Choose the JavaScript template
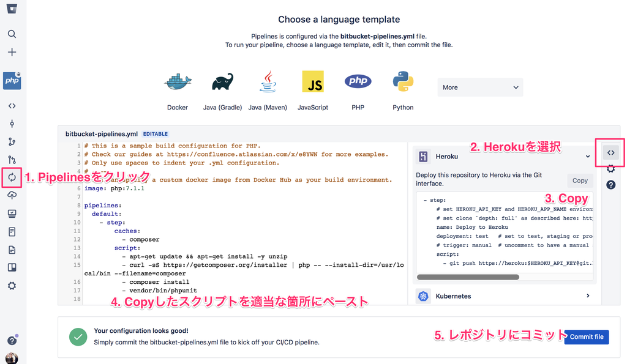Screen dimensions: 627x364 (313, 91)
